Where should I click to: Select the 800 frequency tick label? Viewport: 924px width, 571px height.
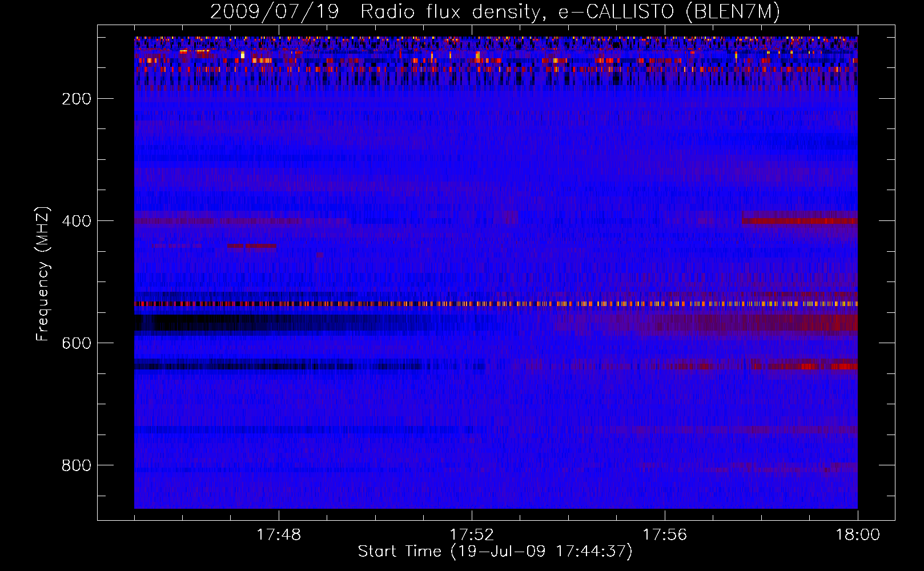77,465
